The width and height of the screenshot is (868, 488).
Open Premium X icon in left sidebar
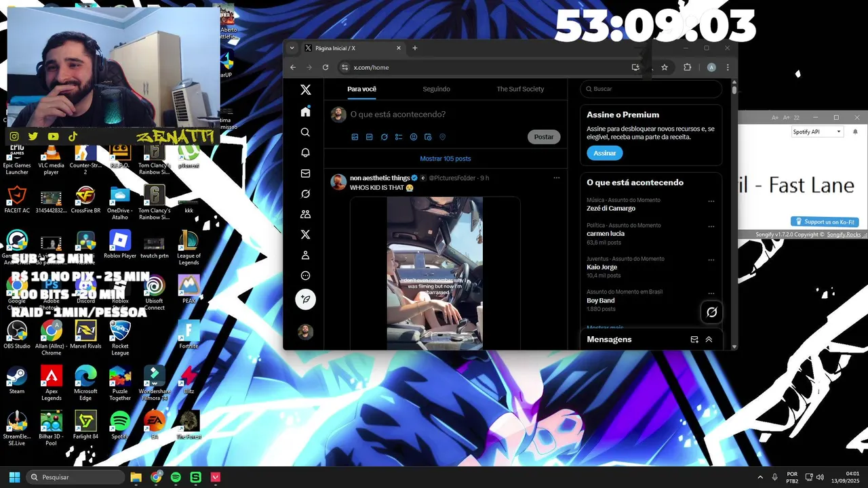click(x=305, y=235)
